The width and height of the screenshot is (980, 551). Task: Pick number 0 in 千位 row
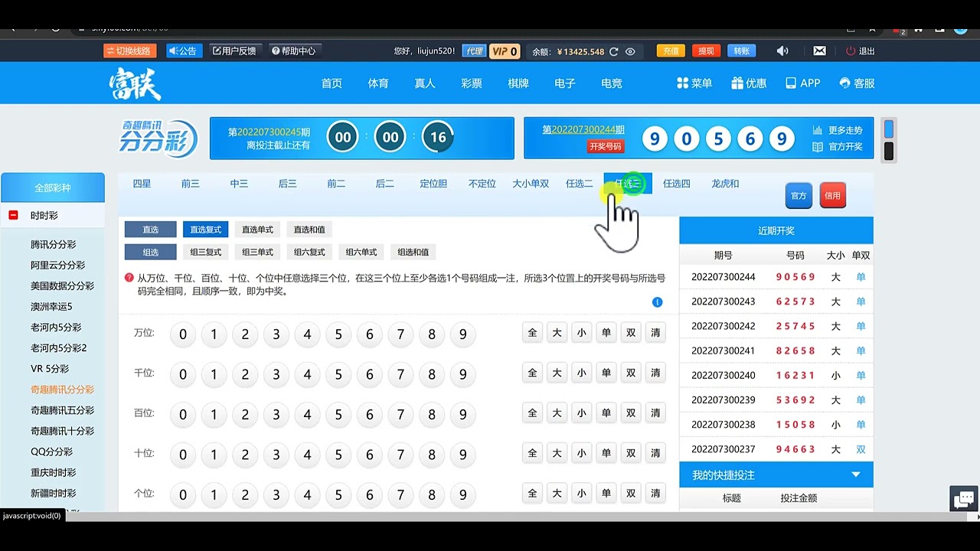182,374
